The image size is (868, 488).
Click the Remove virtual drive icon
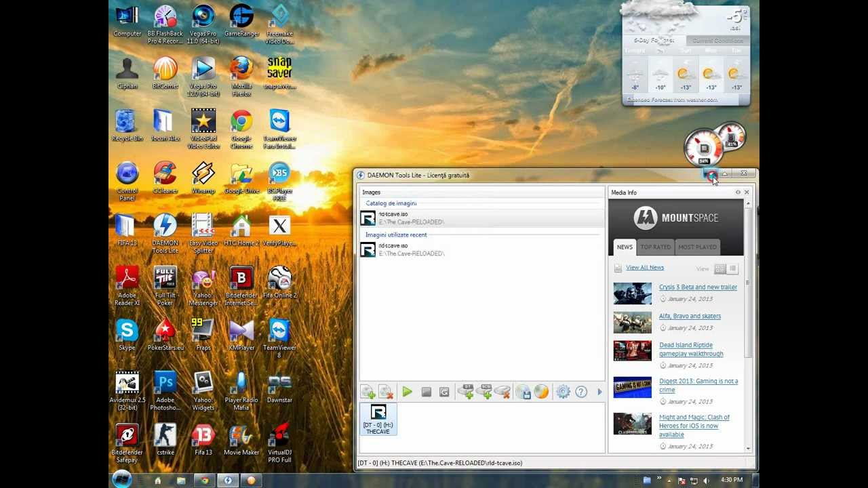pyautogui.click(x=502, y=391)
